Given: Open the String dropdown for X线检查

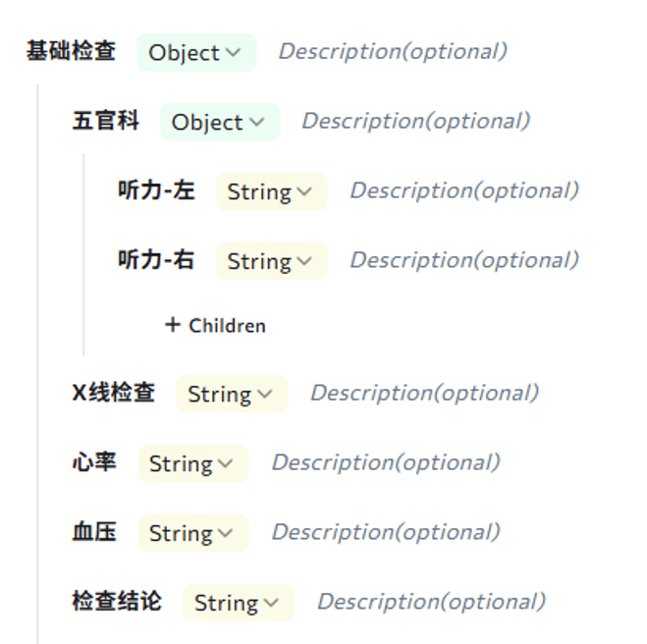Looking at the screenshot, I should (231, 394).
